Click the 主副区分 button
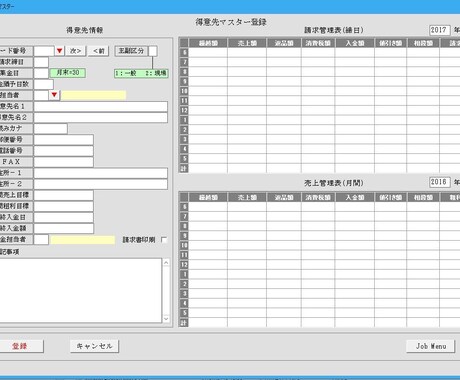This screenshot has width=460, height=380. (x=131, y=51)
